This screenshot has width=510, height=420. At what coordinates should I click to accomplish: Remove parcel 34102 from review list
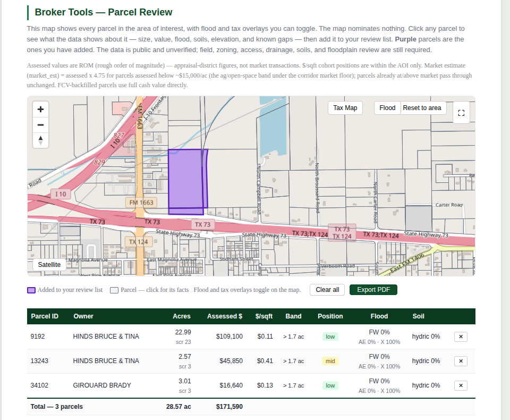[x=461, y=385]
